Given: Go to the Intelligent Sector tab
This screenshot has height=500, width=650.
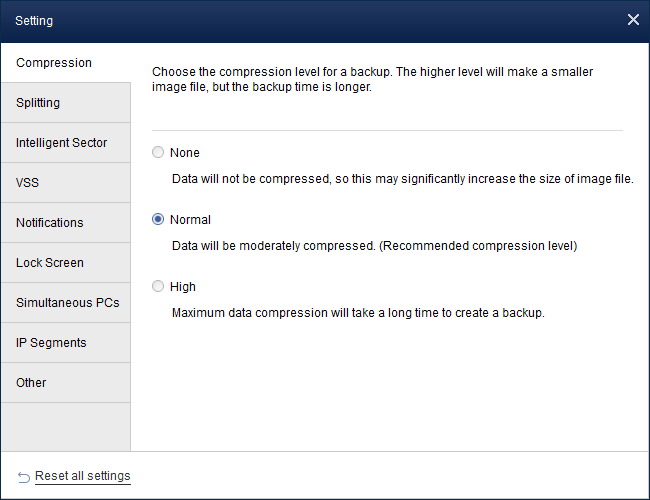Looking at the screenshot, I should [61, 143].
